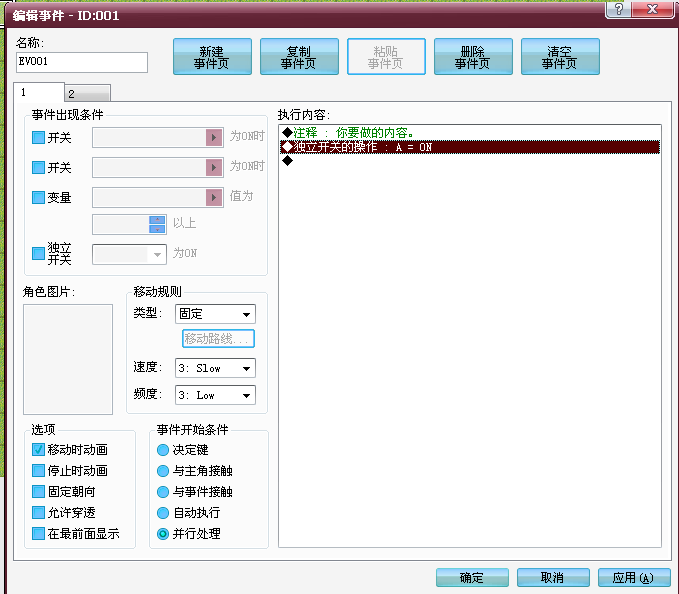Click 粘贴事件页 button
Screen dimensions: 679x594
[x=386, y=57]
